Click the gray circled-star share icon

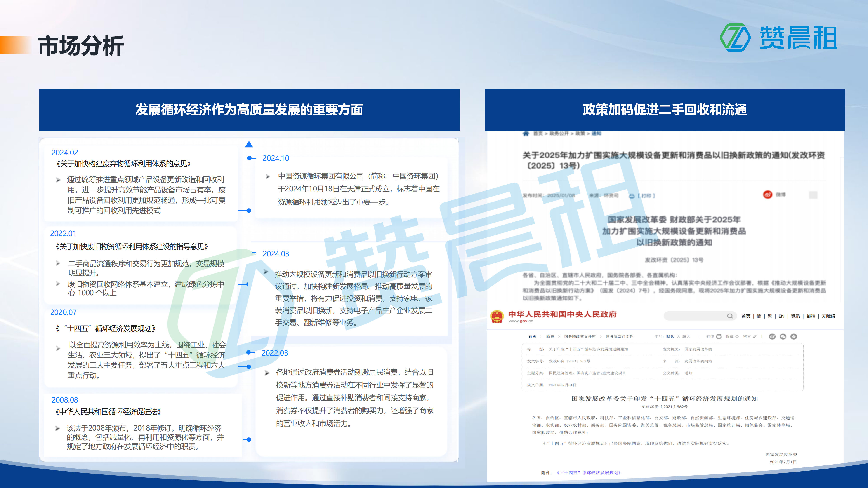point(794,336)
